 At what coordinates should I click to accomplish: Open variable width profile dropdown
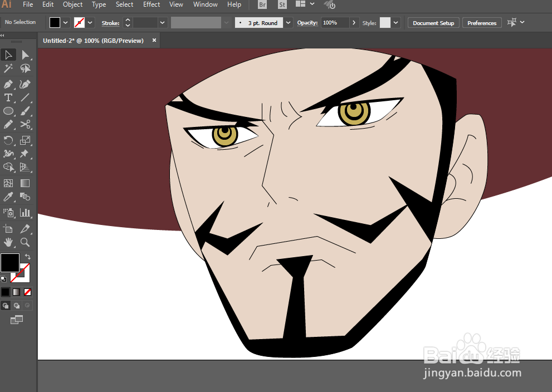pyautogui.click(x=226, y=22)
